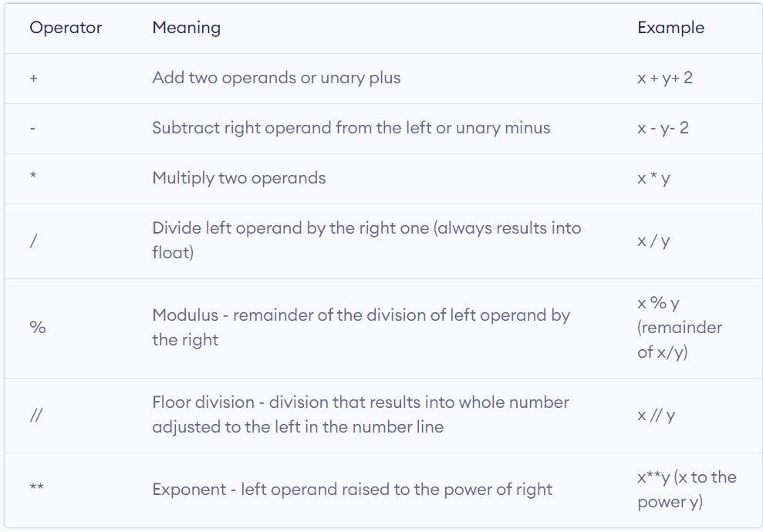Select the plus operator symbol cell
Image resolution: width=763 pixels, height=532 pixels.
coord(34,79)
